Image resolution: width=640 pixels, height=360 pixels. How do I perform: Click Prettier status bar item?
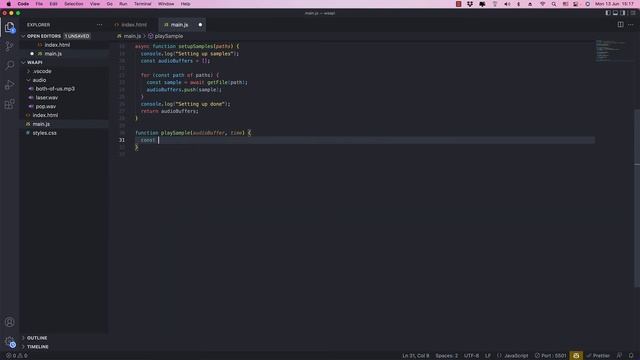click(598, 356)
